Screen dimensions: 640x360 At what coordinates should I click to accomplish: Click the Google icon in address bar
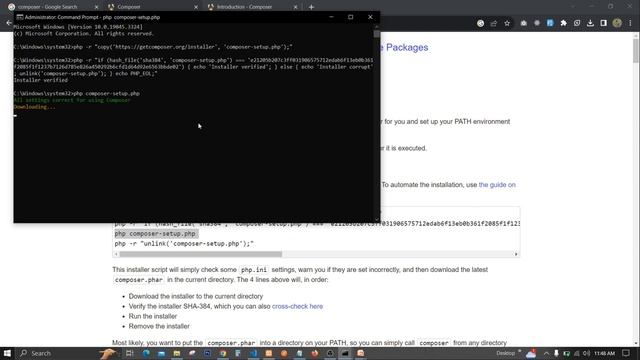click(x=480, y=23)
